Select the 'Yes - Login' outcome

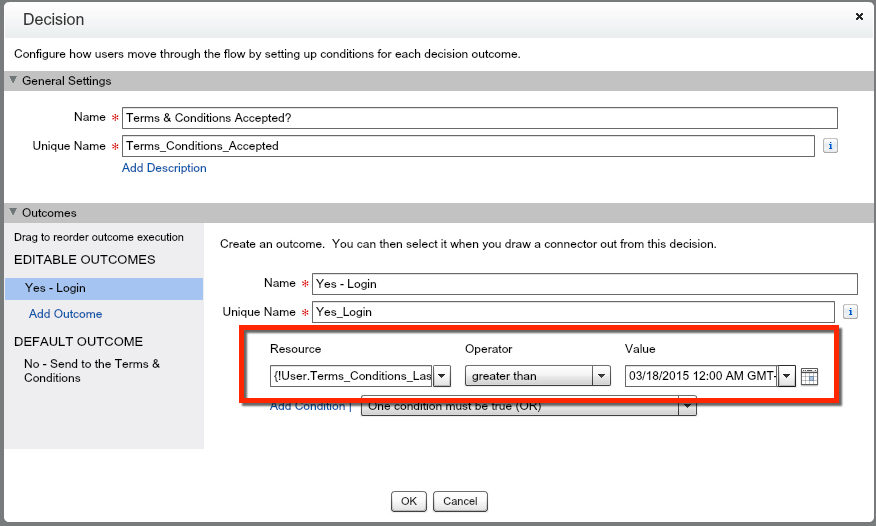pyautogui.click(x=55, y=288)
